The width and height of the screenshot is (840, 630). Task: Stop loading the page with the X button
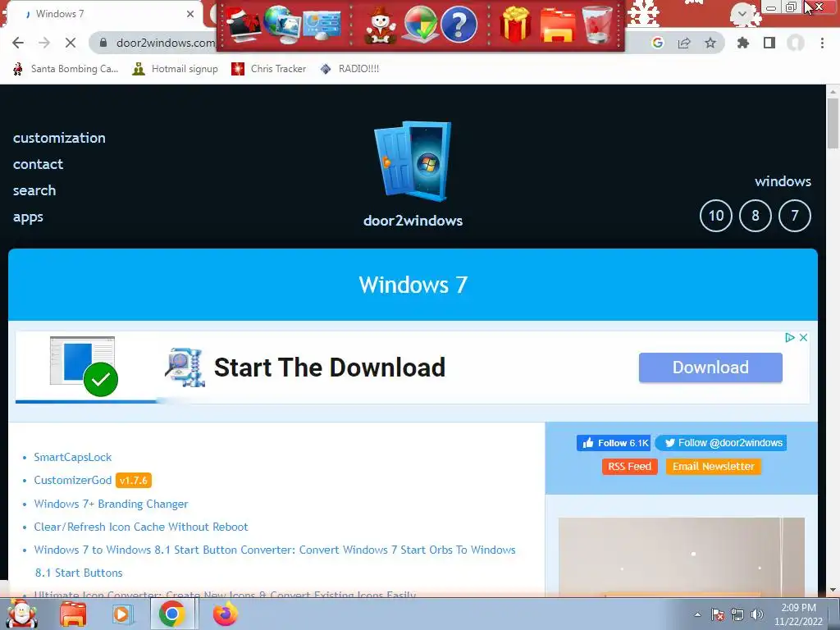pos(71,43)
